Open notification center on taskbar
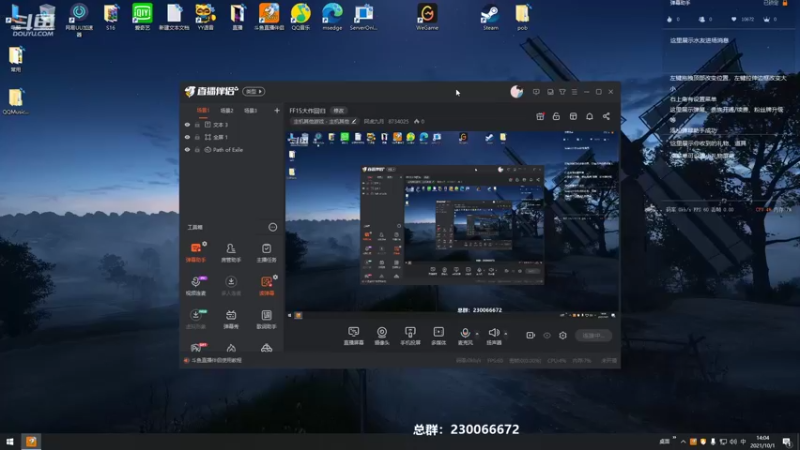The image size is (800, 450). pos(787,441)
